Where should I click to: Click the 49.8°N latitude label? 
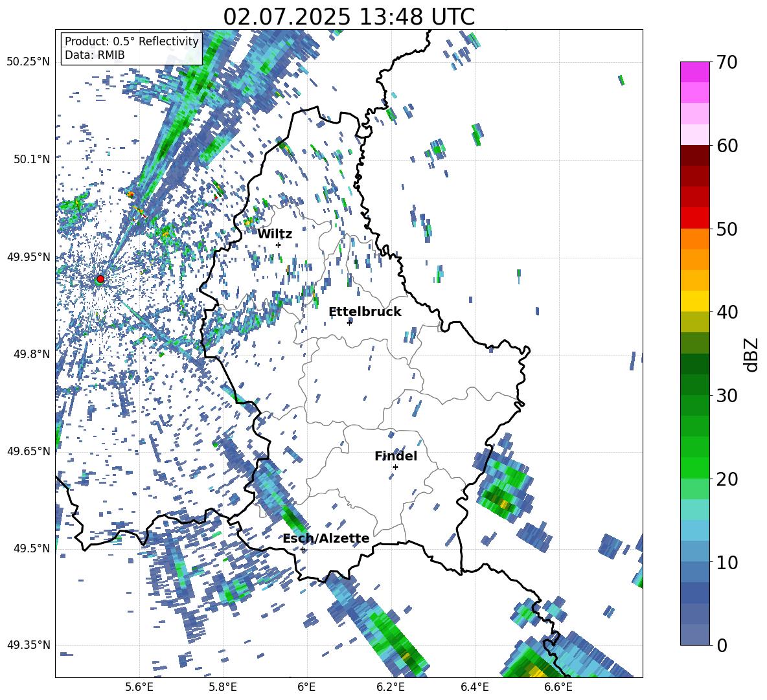(31, 354)
